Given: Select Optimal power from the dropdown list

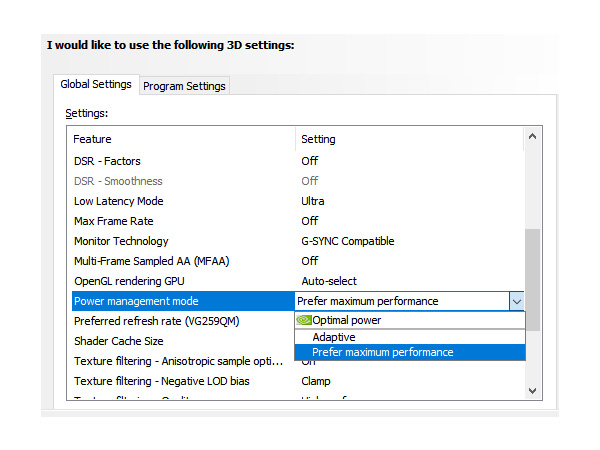Looking at the screenshot, I should point(346,321).
